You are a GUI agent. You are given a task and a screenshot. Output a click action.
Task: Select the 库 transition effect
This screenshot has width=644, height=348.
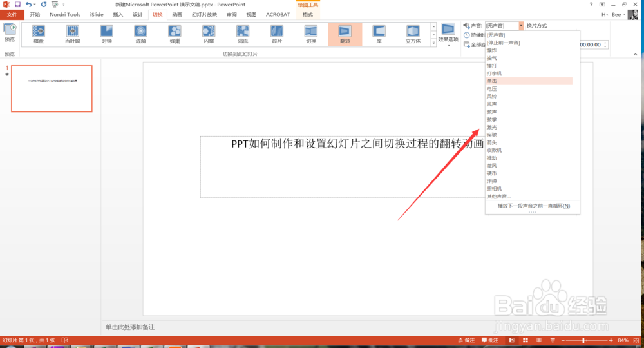tap(379, 34)
